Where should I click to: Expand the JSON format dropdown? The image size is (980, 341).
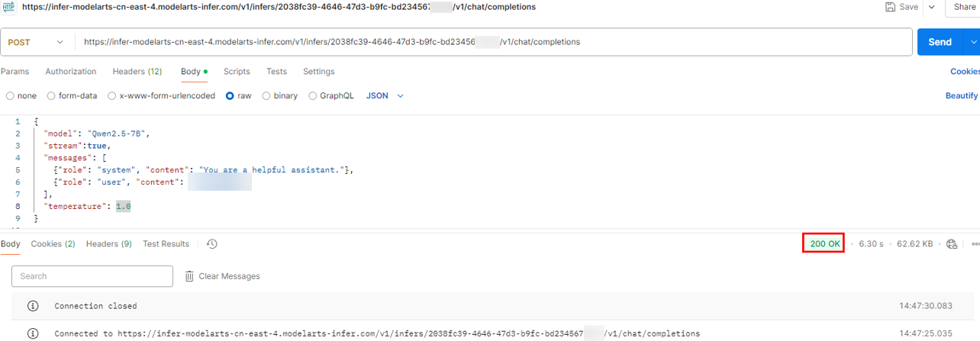[x=385, y=96]
